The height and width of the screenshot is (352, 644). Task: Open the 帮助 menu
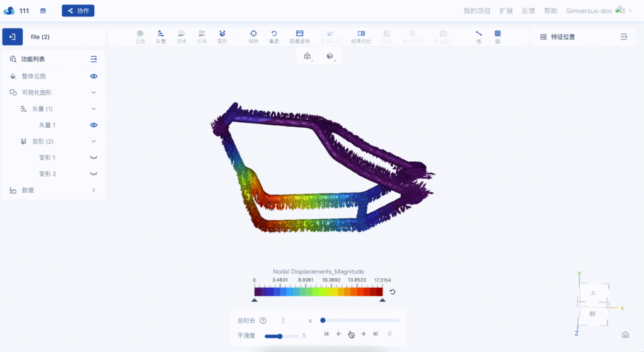(550, 11)
